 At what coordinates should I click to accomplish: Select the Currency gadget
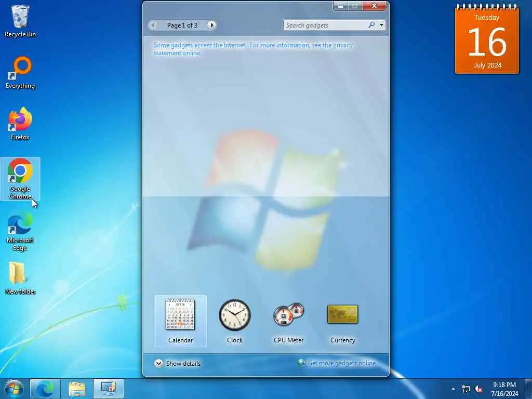coord(343,321)
